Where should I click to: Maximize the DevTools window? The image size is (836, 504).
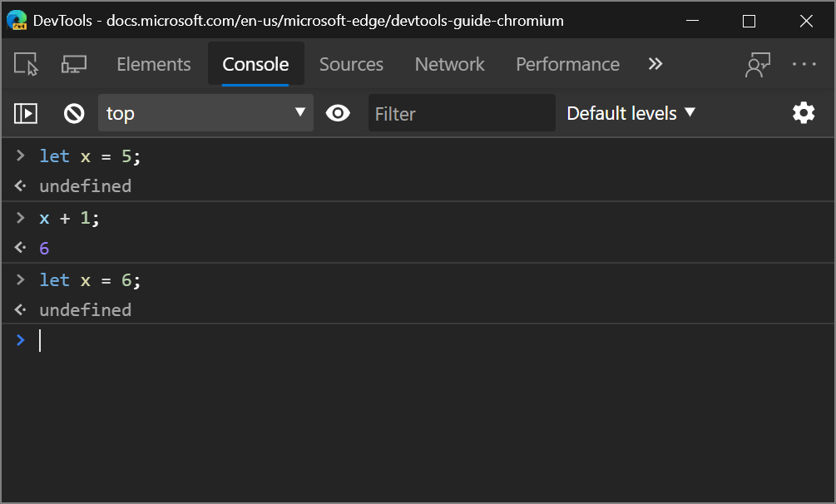(749, 20)
